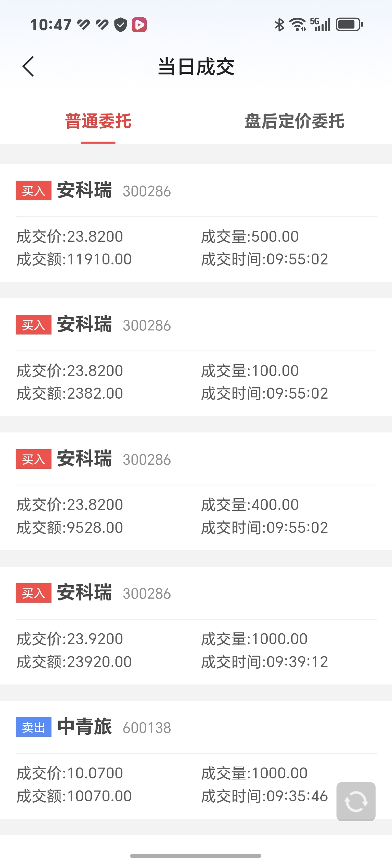Tap the bottom home gesture bar
This screenshot has height=868, width=392.
pos(196,856)
